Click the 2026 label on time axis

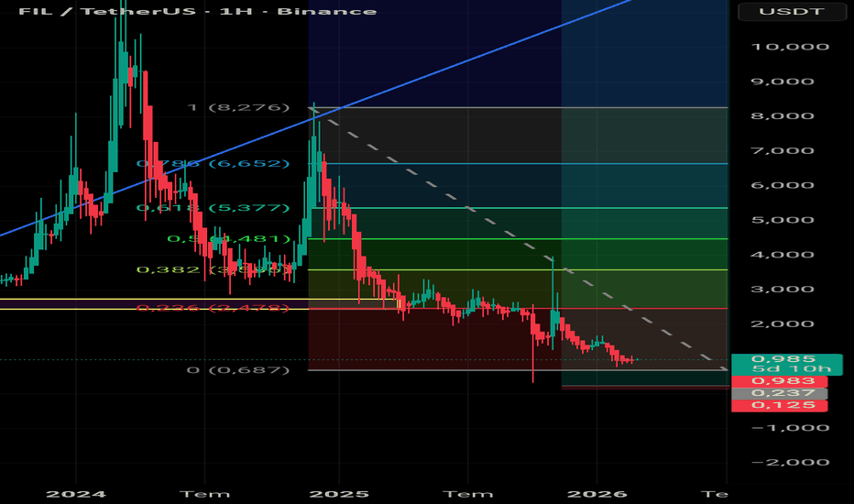pos(597,494)
